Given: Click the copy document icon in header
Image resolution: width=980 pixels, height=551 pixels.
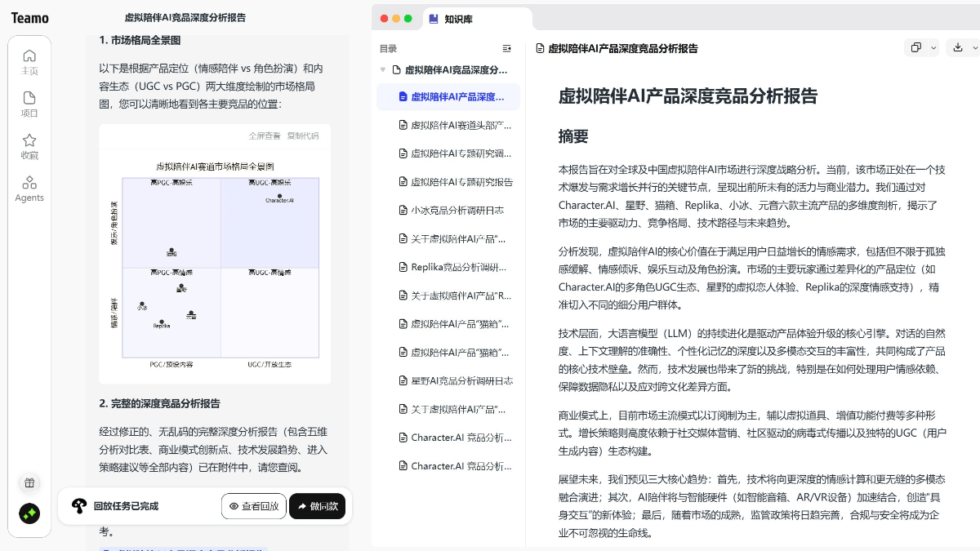Looking at the screenshot, I should (x=915, y=48).
